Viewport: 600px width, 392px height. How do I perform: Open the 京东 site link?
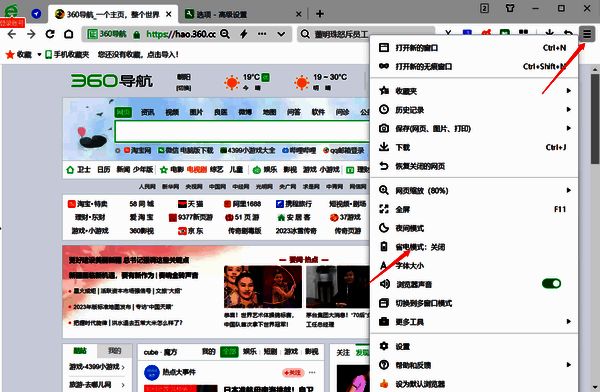[191, 231]
